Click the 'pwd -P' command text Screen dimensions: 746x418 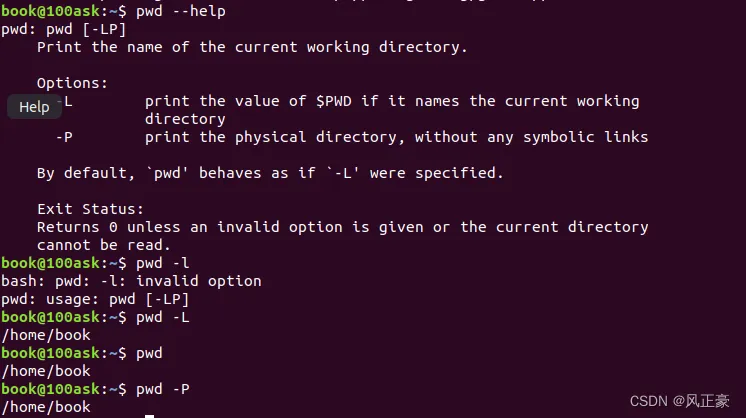coord(162,389)
